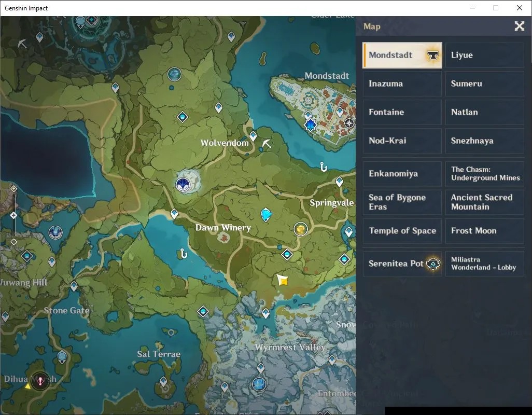Select teleport waypoint west of Dawn Winery

(174, 214)
